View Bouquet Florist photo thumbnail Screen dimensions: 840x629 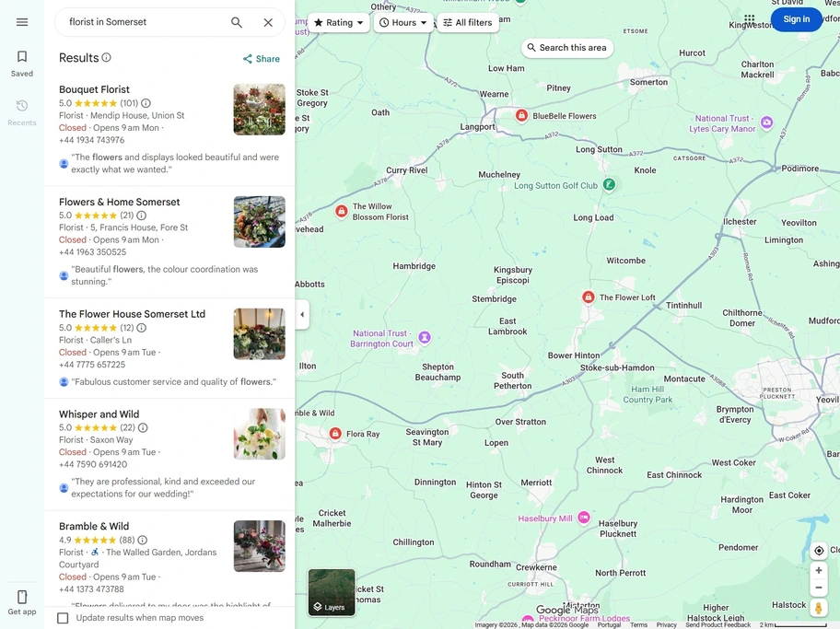pos(260,110)
